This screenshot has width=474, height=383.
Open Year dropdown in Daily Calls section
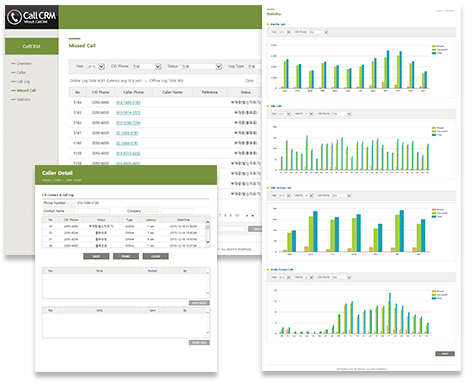tap(285, 114)
